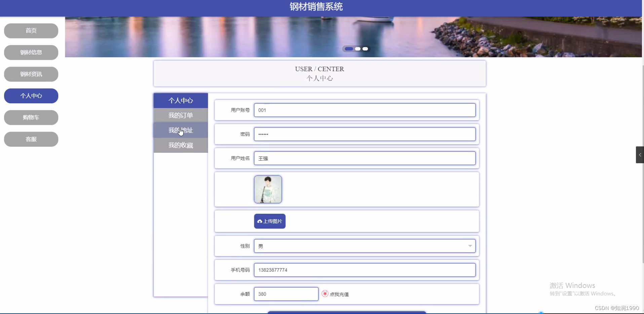644x314 pixels.
Task: Open 钢材资讯 from the sidebar
Action: coord(31,74)
